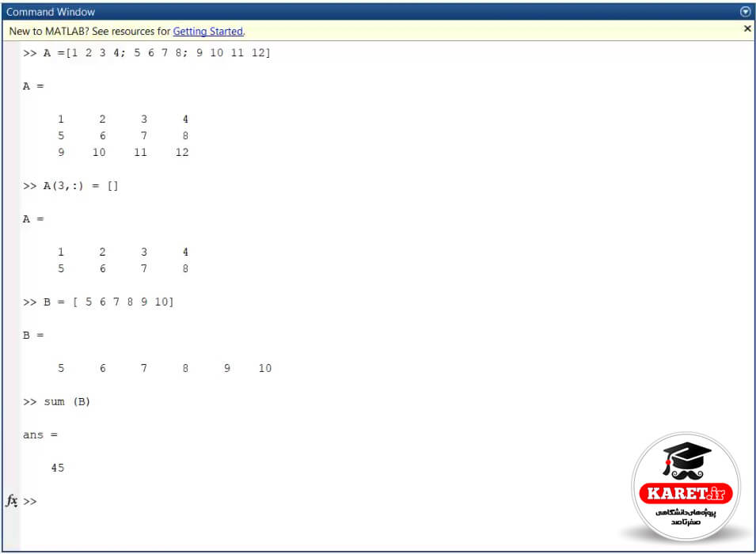Click the 'A(3,:) = []' command line
Image resolution: width=756 pixels, height=554 pixels.
tap(70, 186)
